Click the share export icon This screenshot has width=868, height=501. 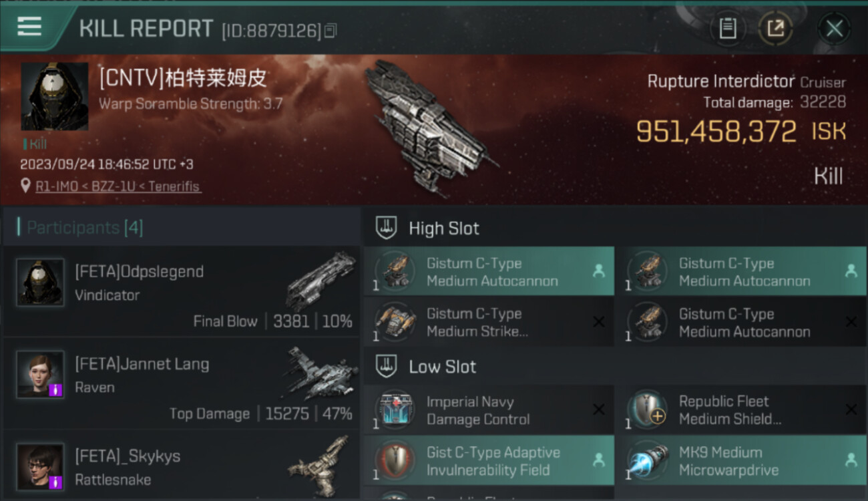pyautogui.click(x=775, y=29)
